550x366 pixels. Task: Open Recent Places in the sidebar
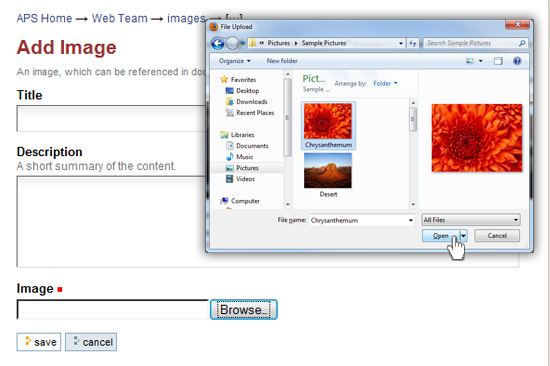[x=255, y=113]
